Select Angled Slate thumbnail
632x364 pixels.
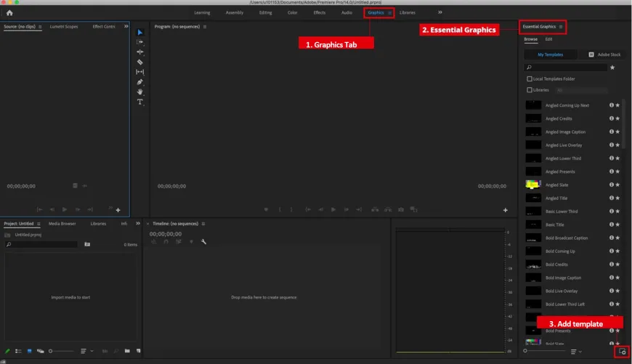click(533, 185)
